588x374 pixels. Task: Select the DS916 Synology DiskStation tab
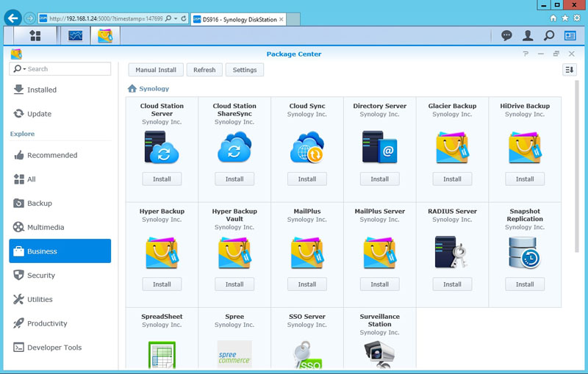(x=238, y=19)
